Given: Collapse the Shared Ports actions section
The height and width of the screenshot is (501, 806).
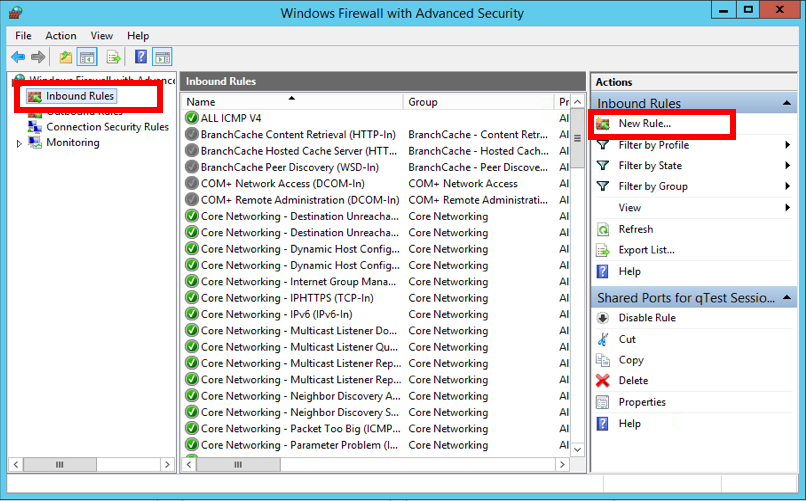Looking at the screenshot, I should point(791,298).
